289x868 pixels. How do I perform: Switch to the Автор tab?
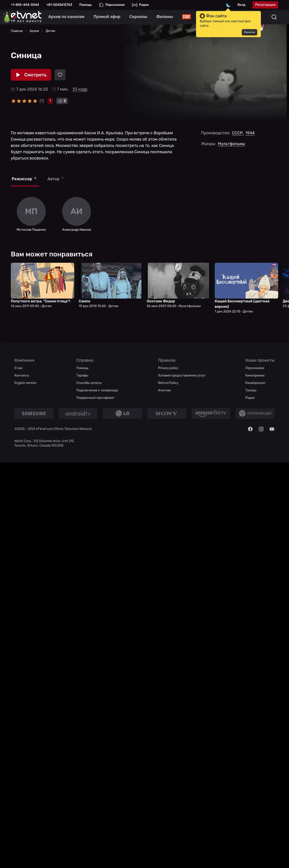click(x=55, y=179)
